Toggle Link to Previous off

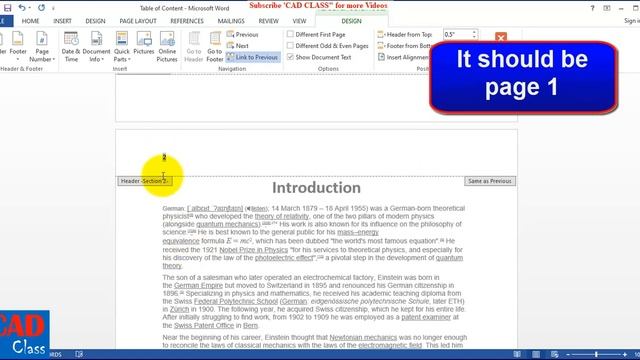[x=253, y=57]
